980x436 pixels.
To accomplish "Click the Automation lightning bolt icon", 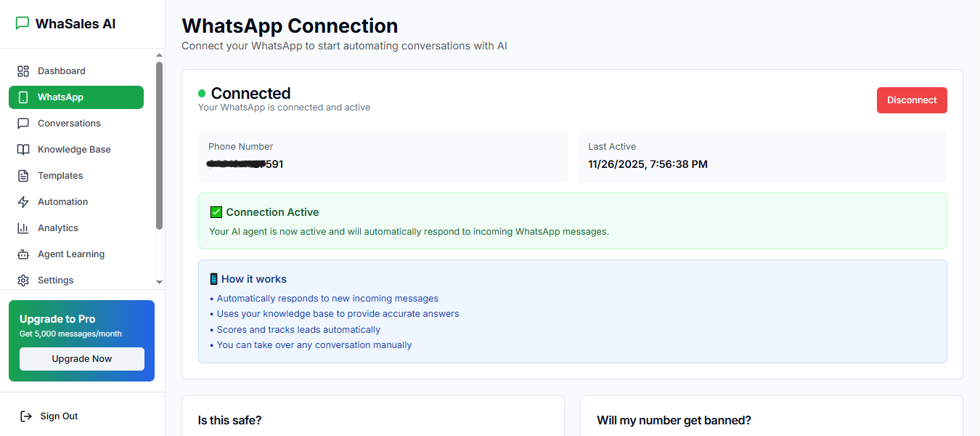I will pyautogui.click(x=23, y=201).
